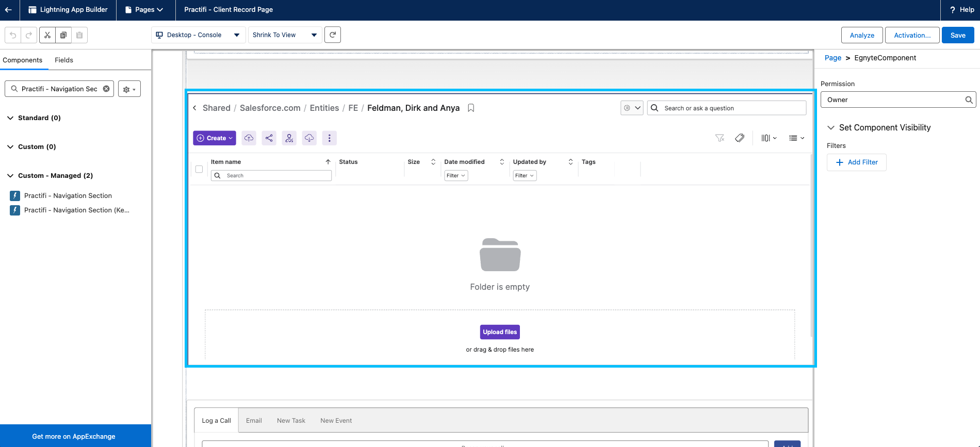Viewport: 980px width, 447px height.
Task: Redo the last undone change
Action: 29,35
